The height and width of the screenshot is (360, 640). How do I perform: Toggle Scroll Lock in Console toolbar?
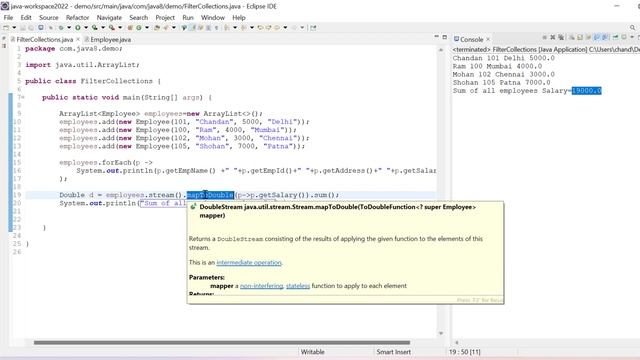click(580, 37)
